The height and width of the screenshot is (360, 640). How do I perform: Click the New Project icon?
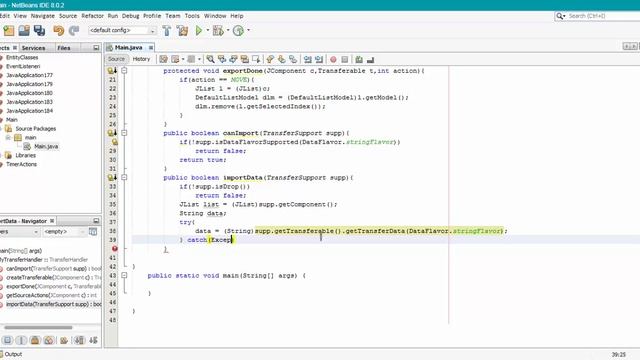pos(9,30)
